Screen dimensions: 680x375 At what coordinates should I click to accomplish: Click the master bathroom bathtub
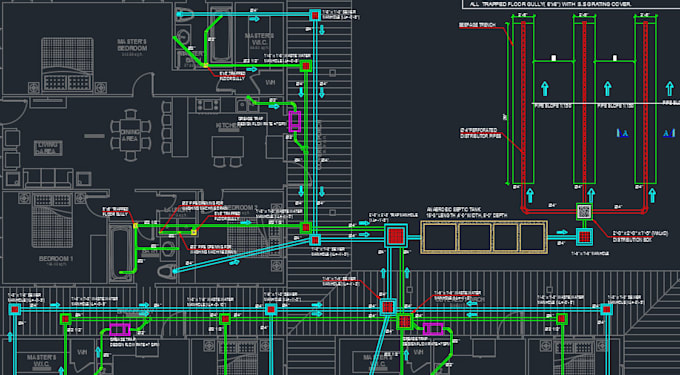[x=220, y=33]
